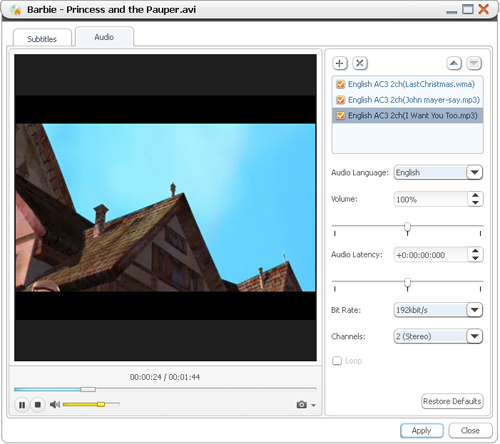Increase Audio Latency with up arrow
Viewport: 500px width, 444px height.
pos(475,251)
